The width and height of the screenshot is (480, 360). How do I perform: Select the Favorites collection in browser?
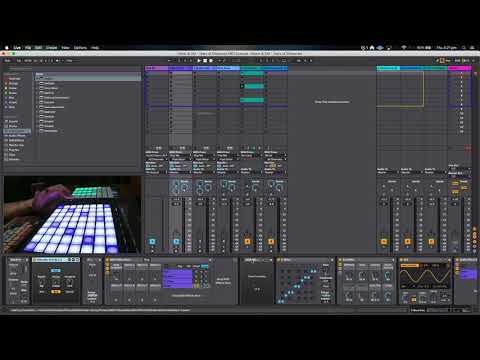(x=13, y=79)
